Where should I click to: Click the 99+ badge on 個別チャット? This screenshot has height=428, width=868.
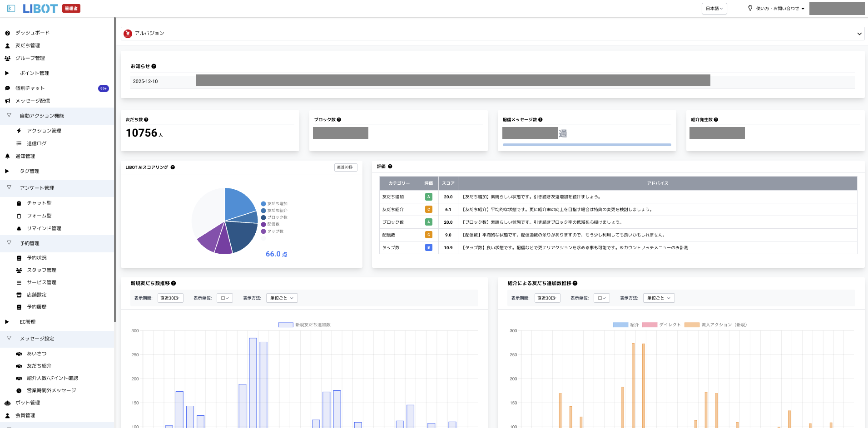click(x=104, y=89)
